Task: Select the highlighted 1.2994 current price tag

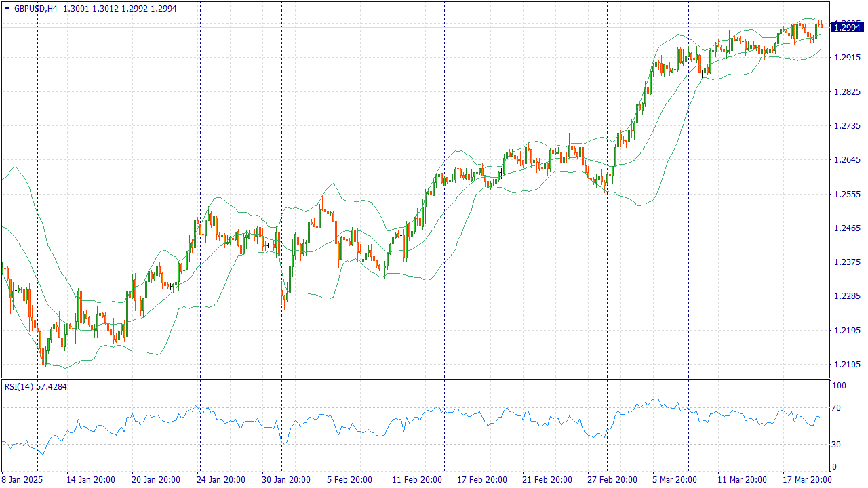Action: pyautogui.click(x=848, y=27)
